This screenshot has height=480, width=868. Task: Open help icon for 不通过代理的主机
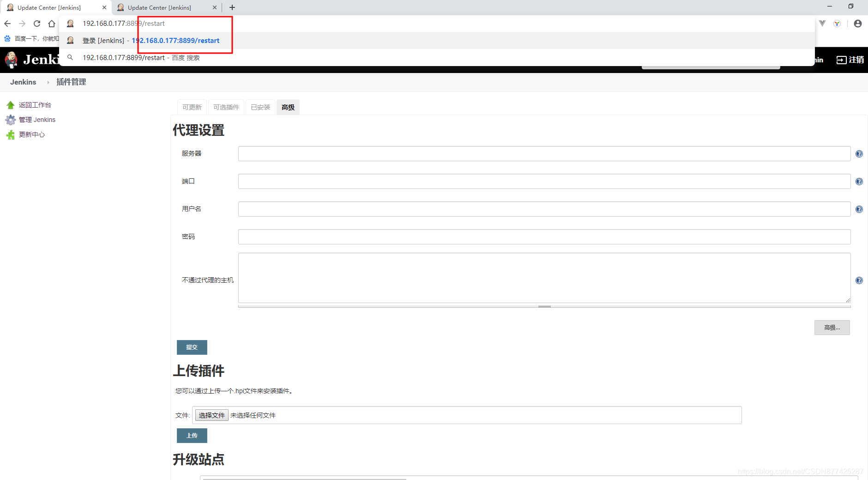859,280
